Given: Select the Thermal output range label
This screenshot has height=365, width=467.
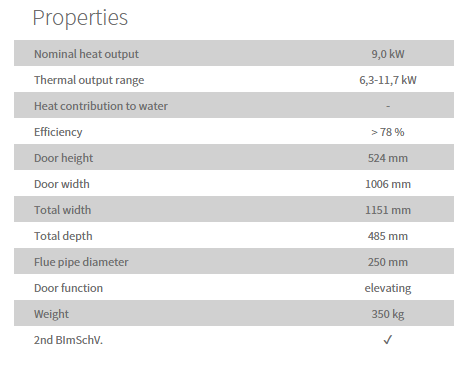Looking at the screenshot, I should click(89, 80).
